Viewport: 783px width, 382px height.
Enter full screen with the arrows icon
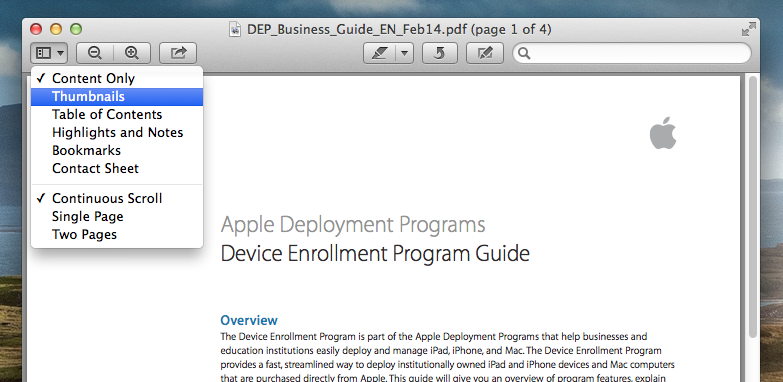click(x=748, y=29)
